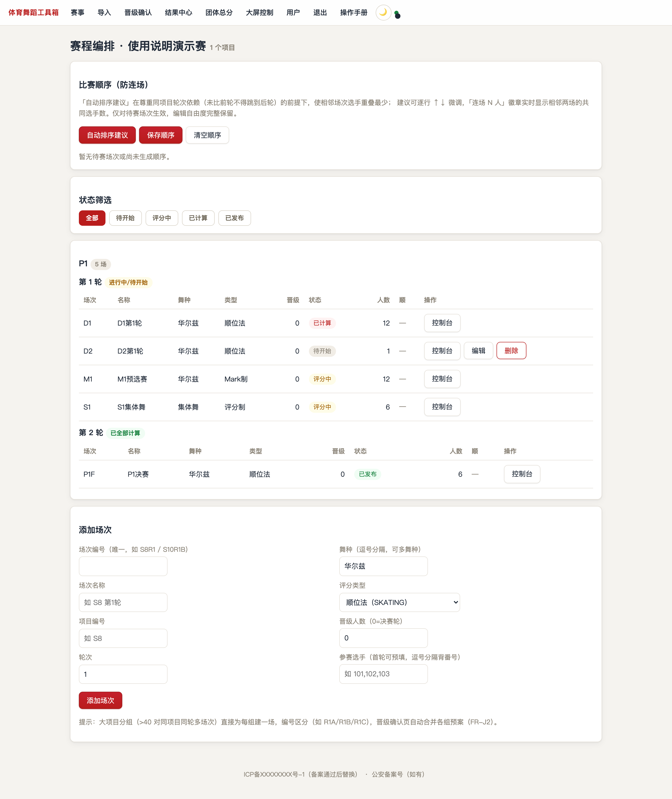
Task: Open the 用户 menu item
Action: [293, 13]
